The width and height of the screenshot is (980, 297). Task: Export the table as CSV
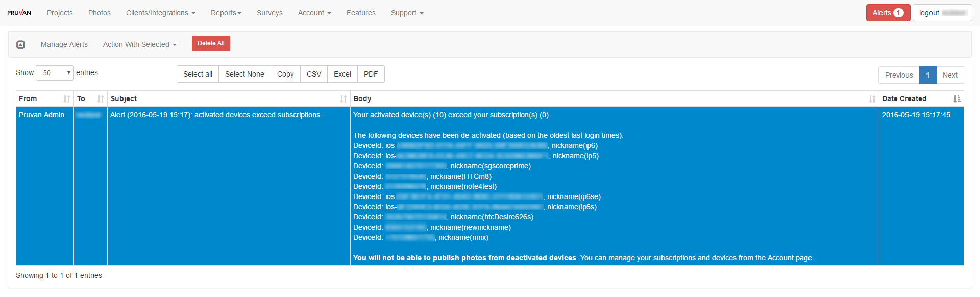(314, 74)
